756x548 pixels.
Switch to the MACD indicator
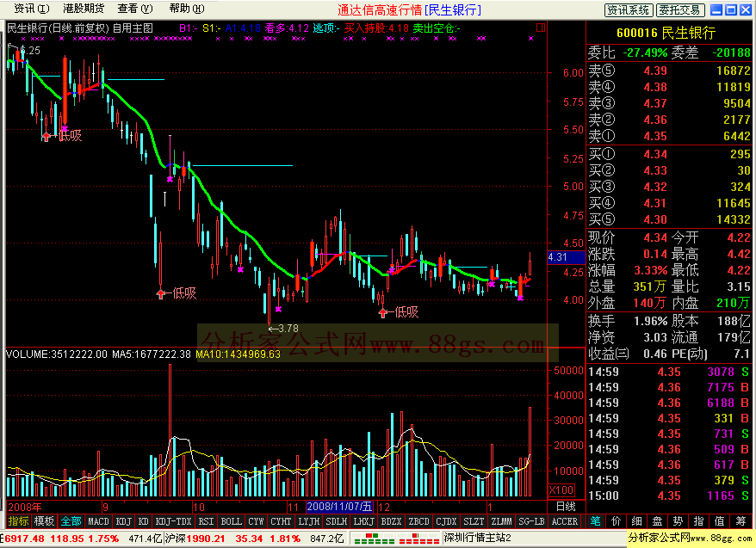point(98,521)
